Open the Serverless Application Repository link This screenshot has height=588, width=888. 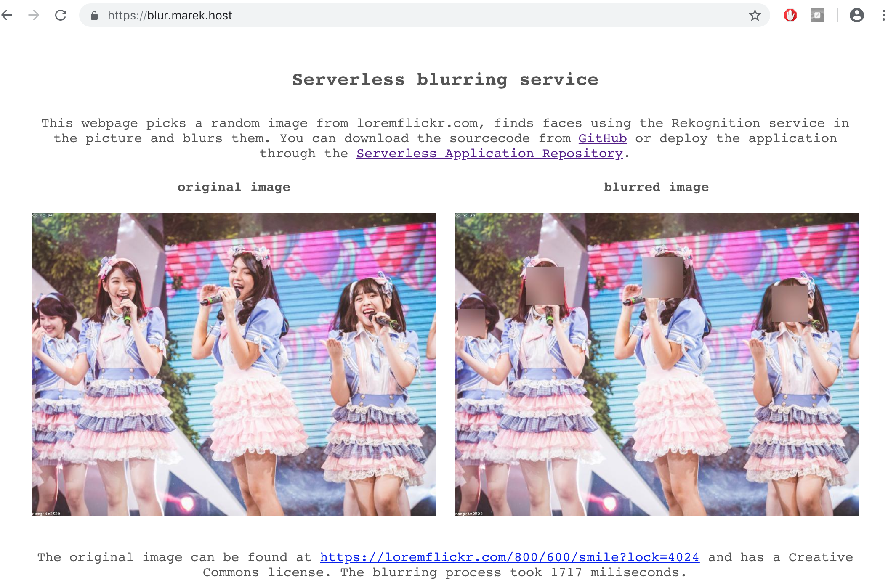coord(489,154)
